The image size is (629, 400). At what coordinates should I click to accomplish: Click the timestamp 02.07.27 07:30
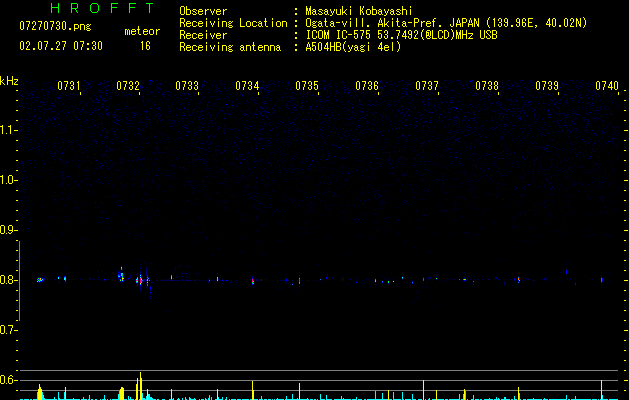[61, 46]
